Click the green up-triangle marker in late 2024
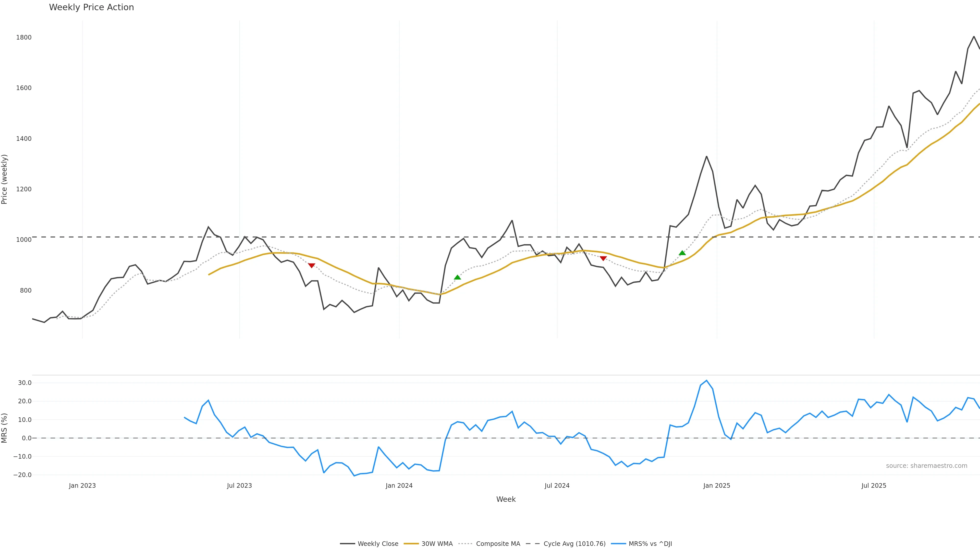This screenshot has height=551, width=980. coord(682,253)
